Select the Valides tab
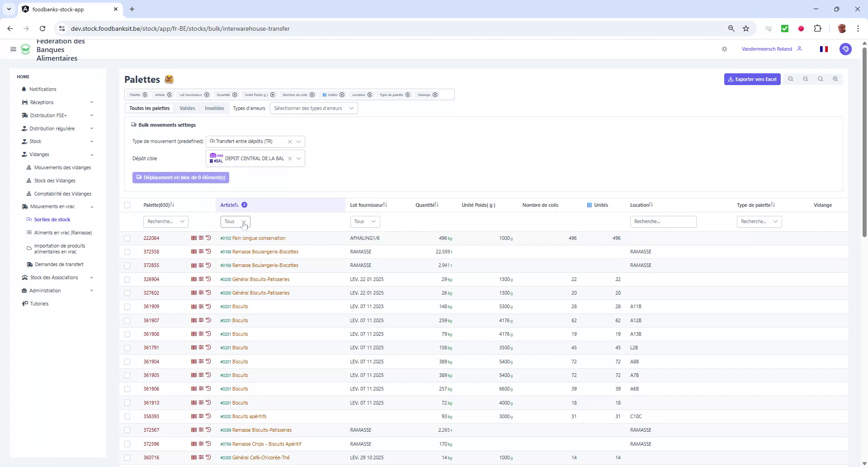This screenshot has height=467, width=868. click(187, 108)
